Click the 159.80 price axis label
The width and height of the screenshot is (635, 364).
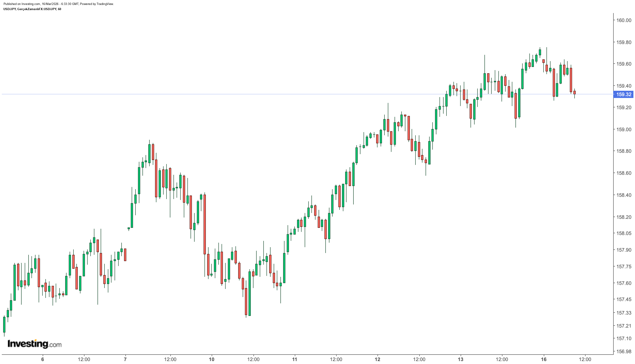(624, 42)
